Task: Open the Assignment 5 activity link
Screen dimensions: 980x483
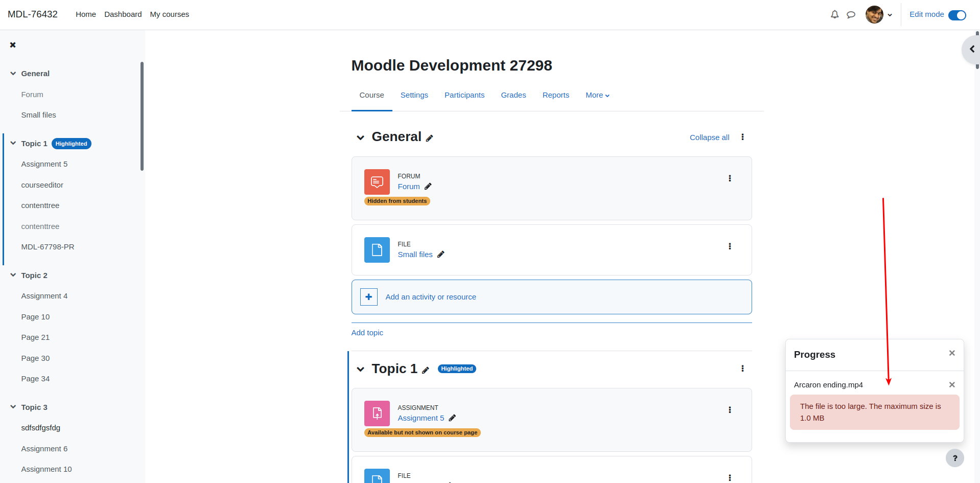Action: click(421, 418)
